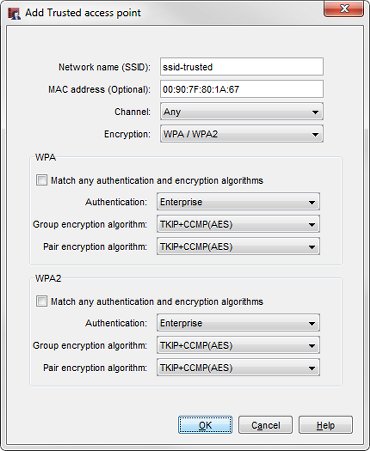Open the WPA Authentication dropdown
This screenshot has height=451, width=370.
coord(238,202)
